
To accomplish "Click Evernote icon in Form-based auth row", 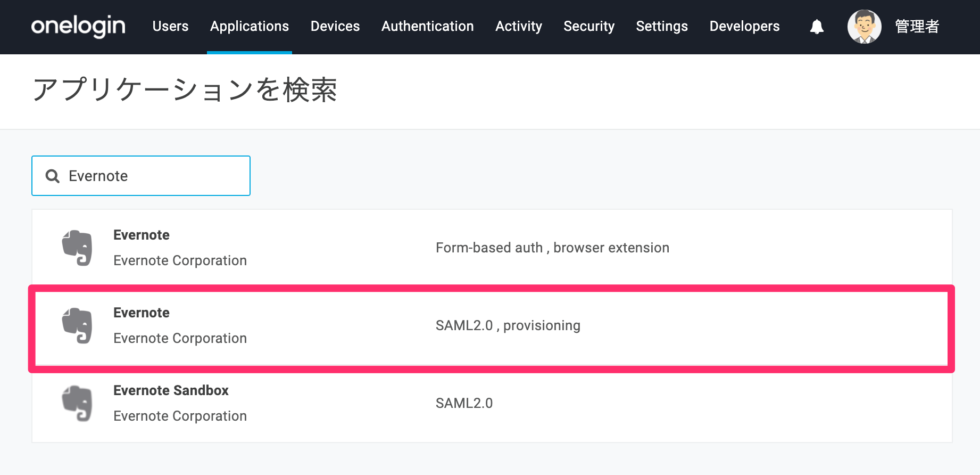I will 77,248.
